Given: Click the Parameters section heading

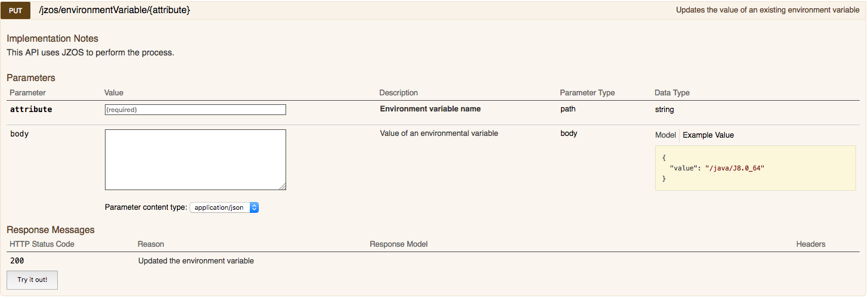Looking at the screenshot, I should point(31,78).
